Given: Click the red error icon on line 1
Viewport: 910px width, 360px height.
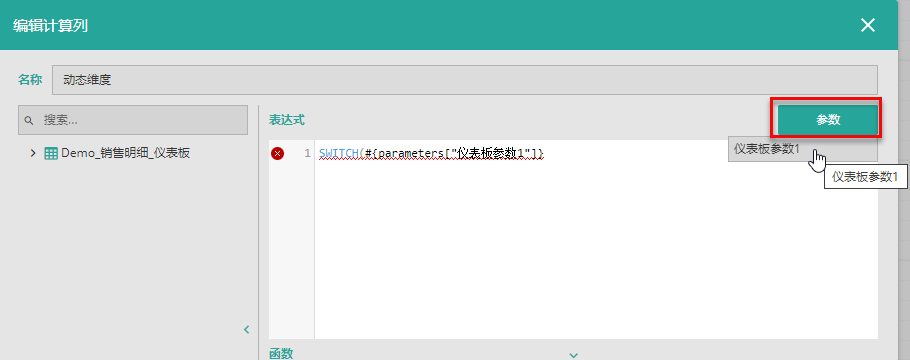Looking at the screenshot, I should [278, 153].
